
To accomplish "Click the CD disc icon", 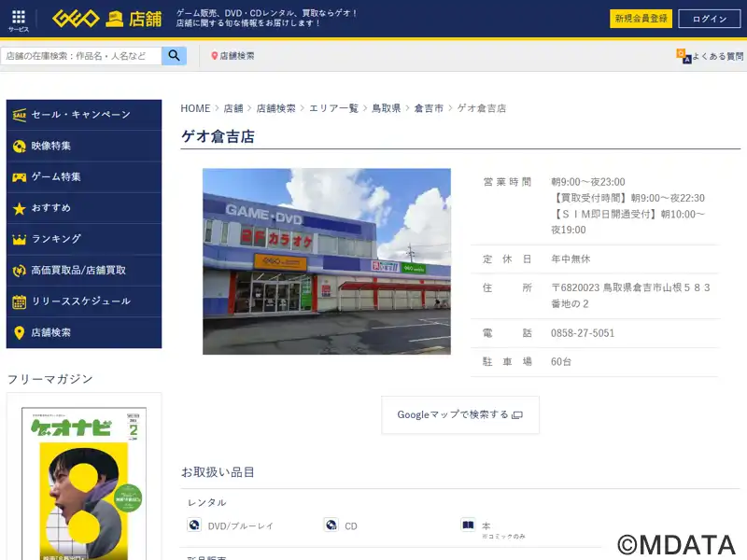I will pyautogui.click(x=331, y=525).
